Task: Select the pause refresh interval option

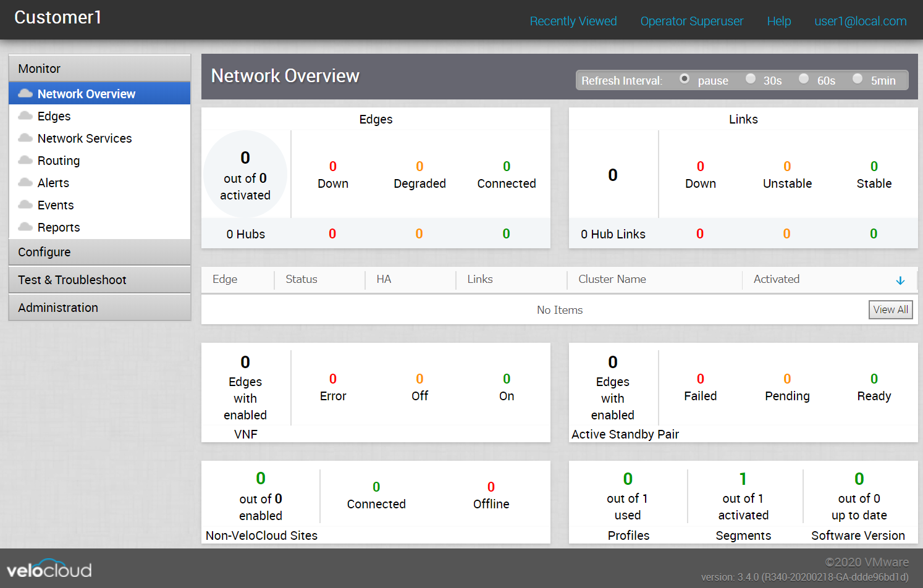Action: (x=685, y=78)
